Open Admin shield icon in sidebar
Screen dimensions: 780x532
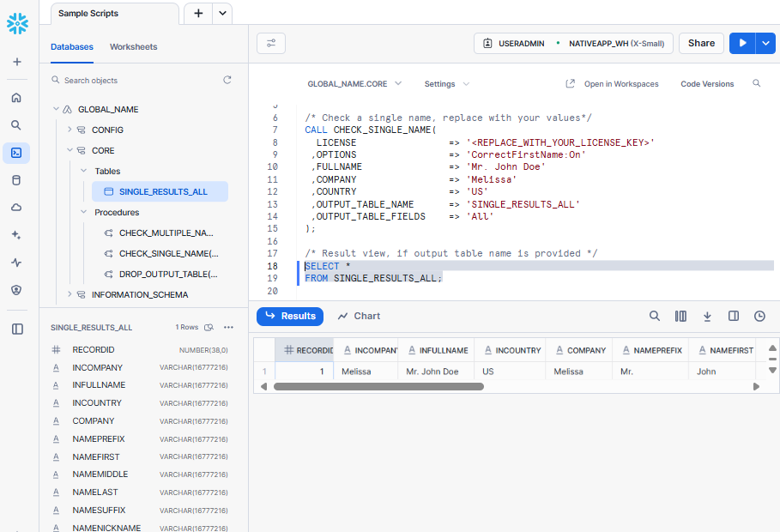point(16,290)
